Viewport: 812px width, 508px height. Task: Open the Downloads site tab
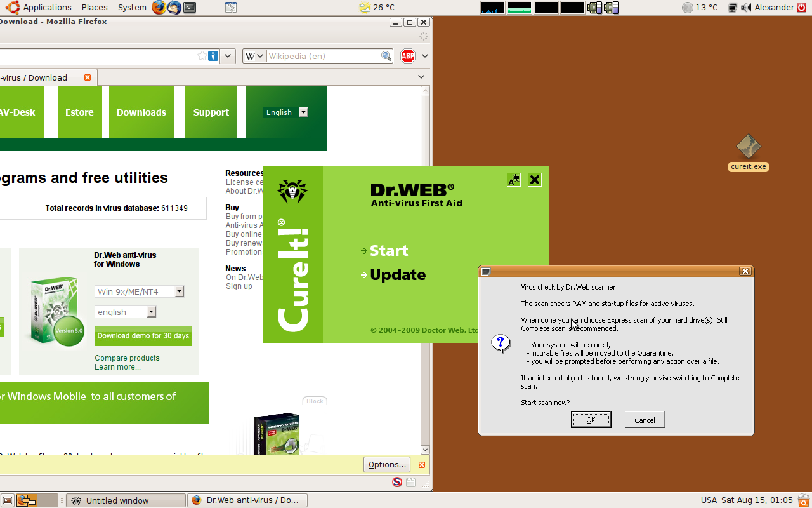[x=141, y=112]
